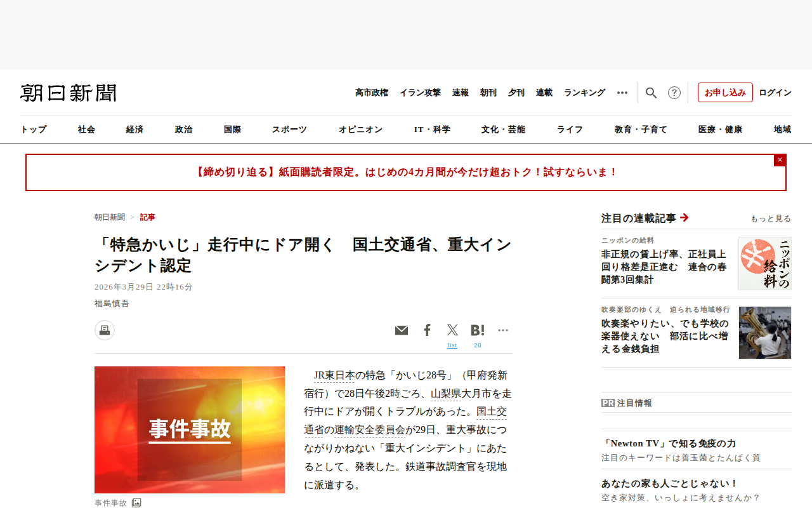Open the 社会 section
The height and width of the screenshot is (508, 812).
point(87,130)
